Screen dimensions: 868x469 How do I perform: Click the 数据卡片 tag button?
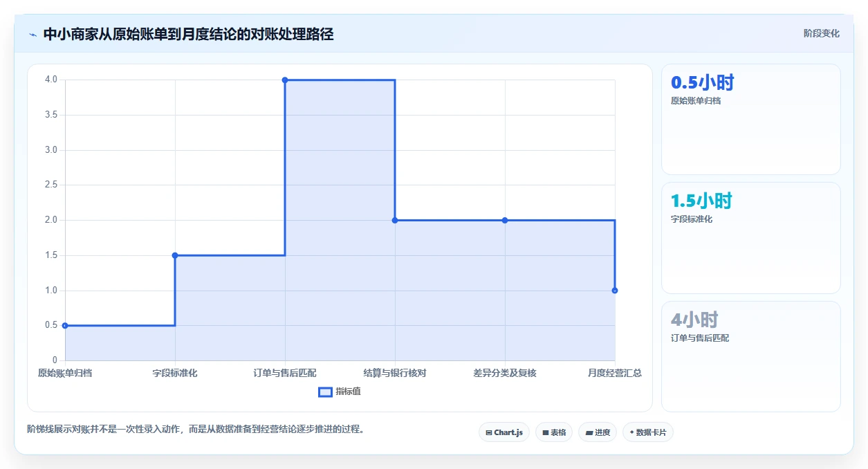(x=648, y=432)
